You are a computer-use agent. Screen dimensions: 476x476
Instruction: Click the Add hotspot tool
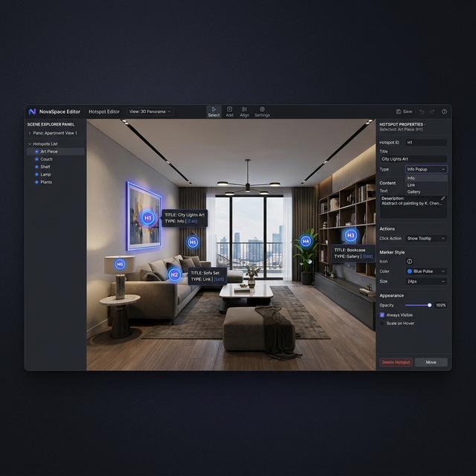pyautogui.click(x=229, y=112)
